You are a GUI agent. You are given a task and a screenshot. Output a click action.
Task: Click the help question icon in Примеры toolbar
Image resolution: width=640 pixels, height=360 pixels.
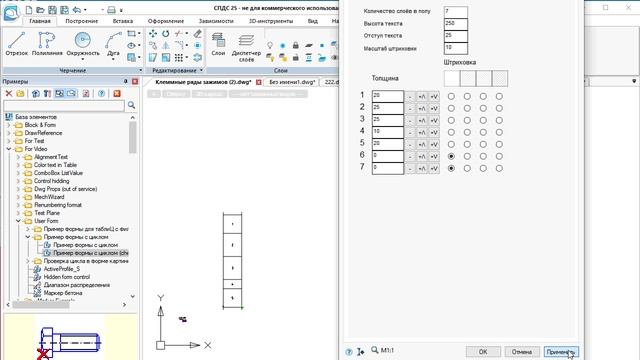(x=101, y=94)
